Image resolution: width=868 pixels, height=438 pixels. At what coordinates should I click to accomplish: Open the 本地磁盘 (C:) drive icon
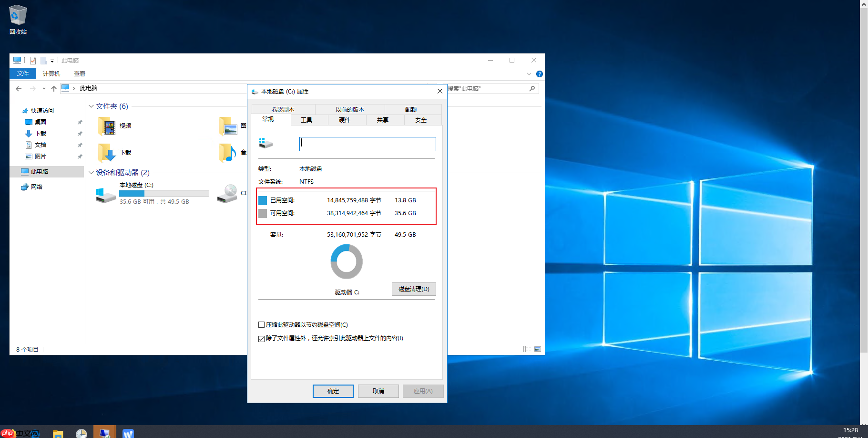[105, 193]
